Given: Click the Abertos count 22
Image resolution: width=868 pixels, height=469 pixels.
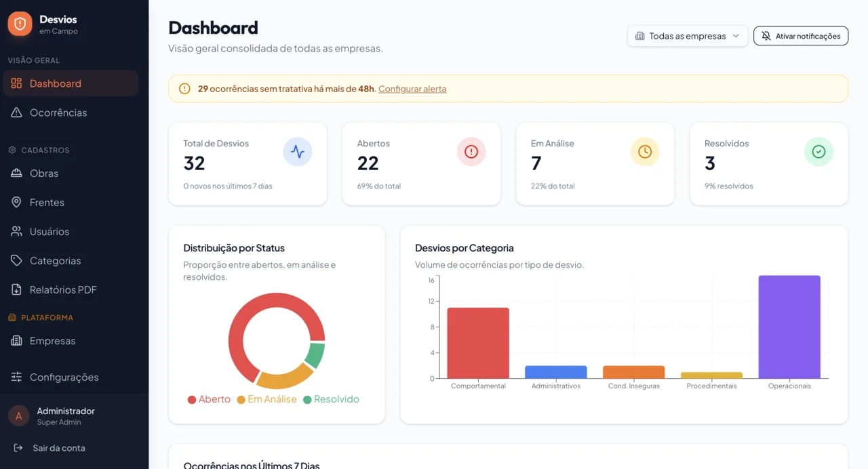Looking at the screenshot, I should click(368, 163).
